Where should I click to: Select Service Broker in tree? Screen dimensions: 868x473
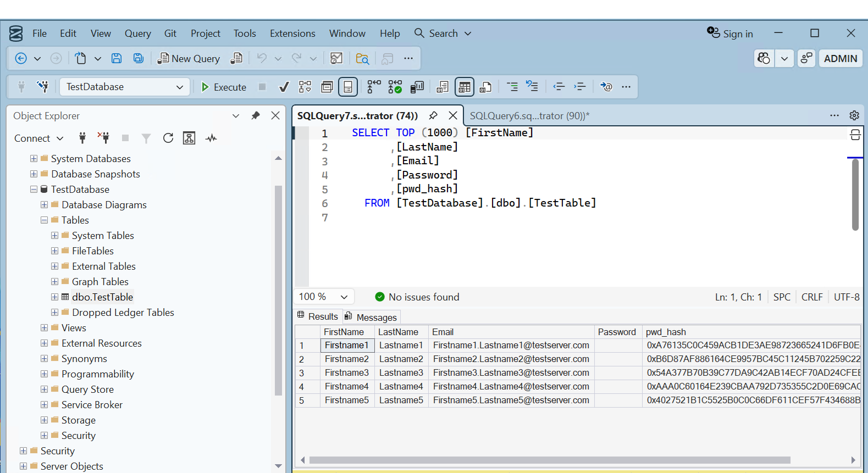(x=92, y=404)
